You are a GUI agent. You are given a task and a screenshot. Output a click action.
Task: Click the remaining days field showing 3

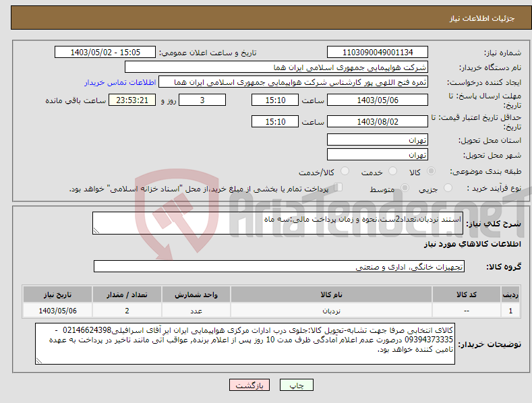(x=202, y=100)
